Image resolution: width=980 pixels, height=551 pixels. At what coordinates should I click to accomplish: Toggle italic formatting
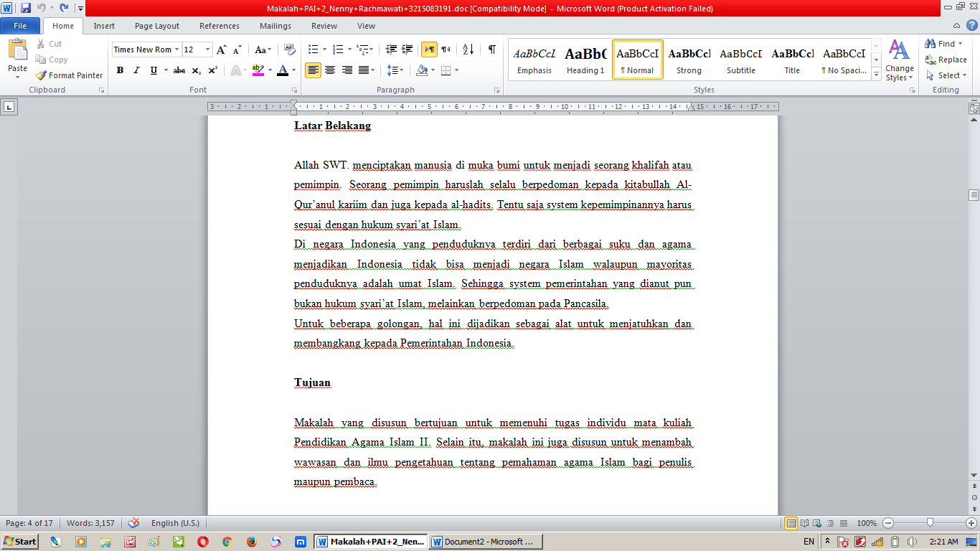[136, 70]
